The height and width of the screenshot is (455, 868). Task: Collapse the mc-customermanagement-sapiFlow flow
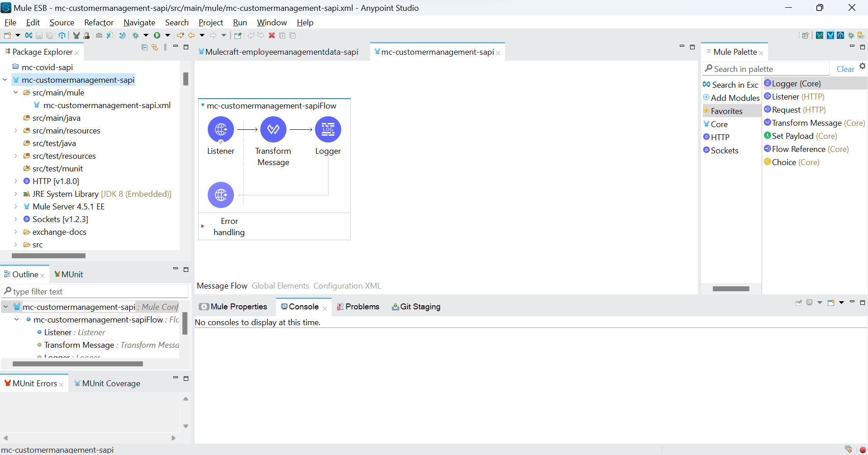(x=203, y=105)
